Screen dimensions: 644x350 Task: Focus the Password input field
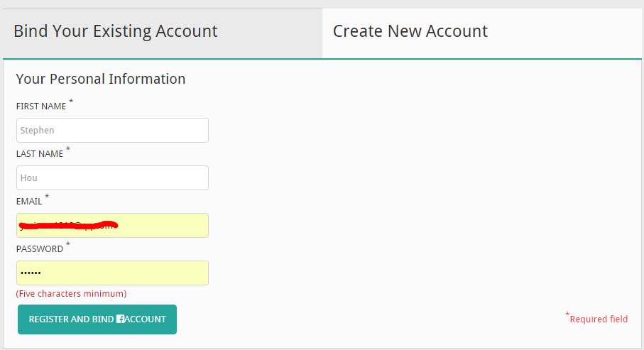[112, 273]
